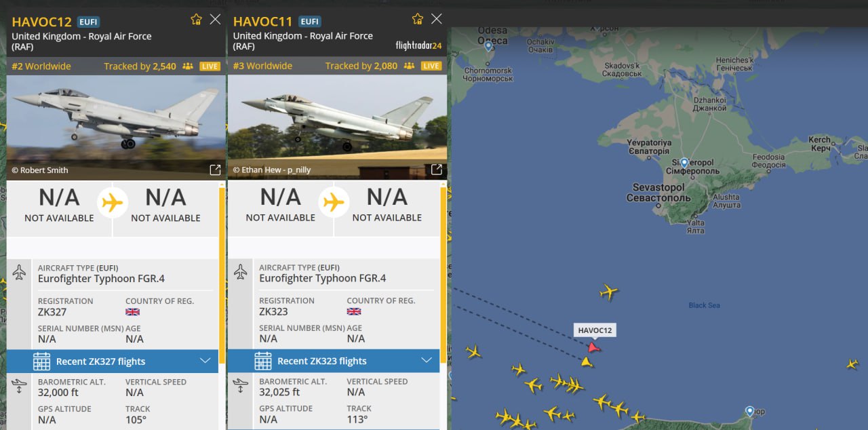Close the HAVOC11 panel
This screenshot has height=430, width=868.
click(437, 19)
